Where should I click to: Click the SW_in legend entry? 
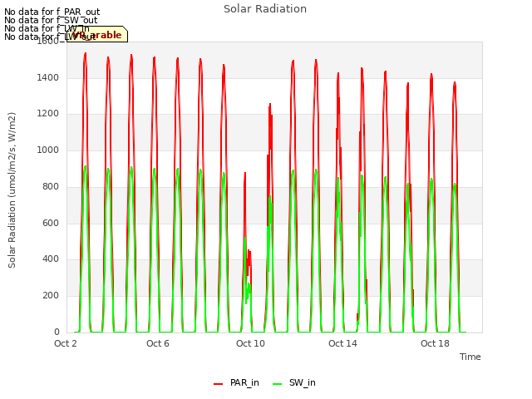tap(294, 382)
